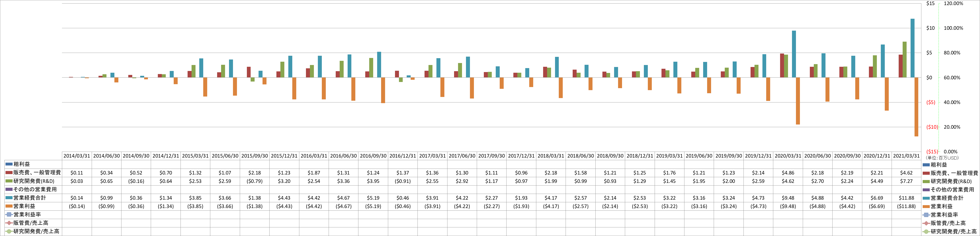Click the 2014/12/31 column header
980x236 pixels.
pyautogui.click(x=166, y=156)
